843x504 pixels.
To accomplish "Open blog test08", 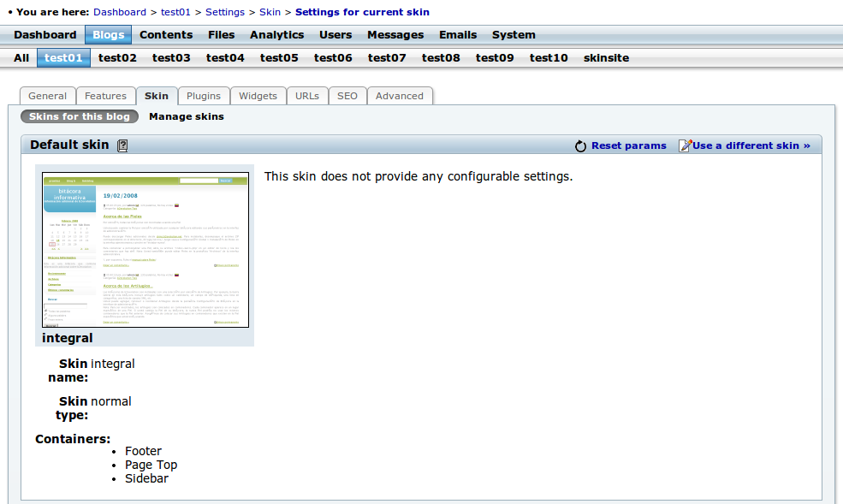I will [441, 58].
